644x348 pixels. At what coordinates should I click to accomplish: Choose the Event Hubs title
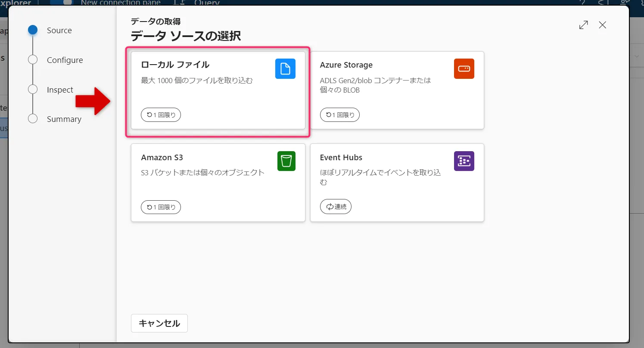pyautogui.click(x=341, y=157)
